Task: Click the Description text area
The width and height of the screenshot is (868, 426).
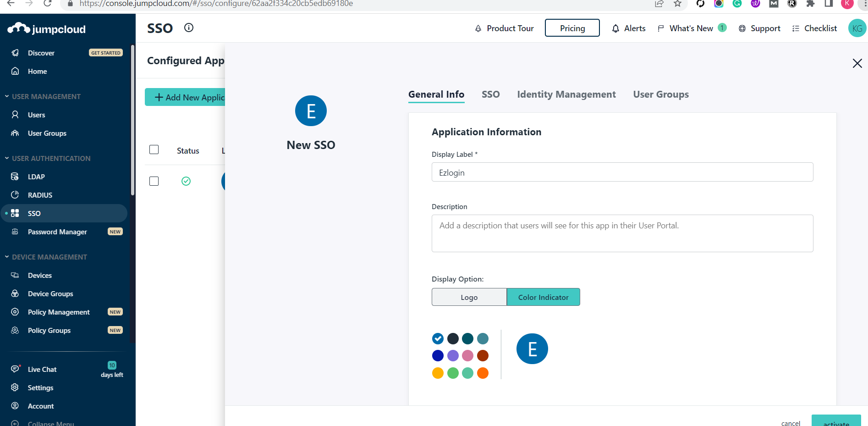Action: pyautogui.click(x=622, y=233)
